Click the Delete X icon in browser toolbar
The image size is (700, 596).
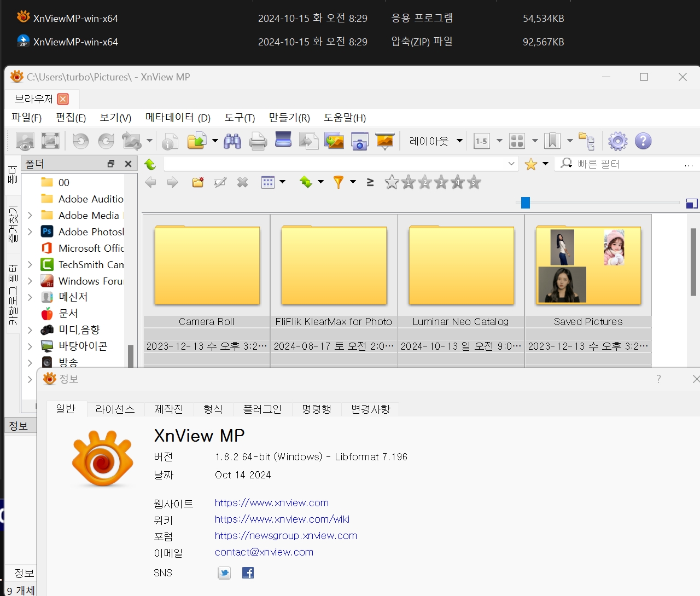pos(243,182)
